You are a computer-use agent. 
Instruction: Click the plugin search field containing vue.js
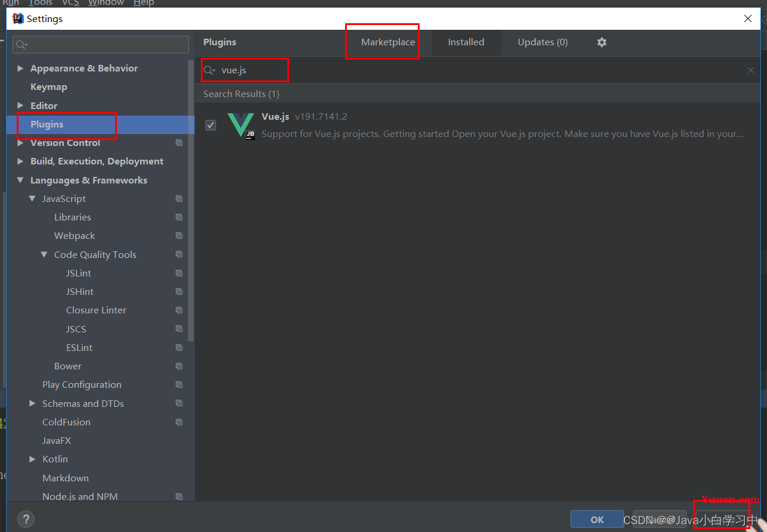[x=477, y=70]
